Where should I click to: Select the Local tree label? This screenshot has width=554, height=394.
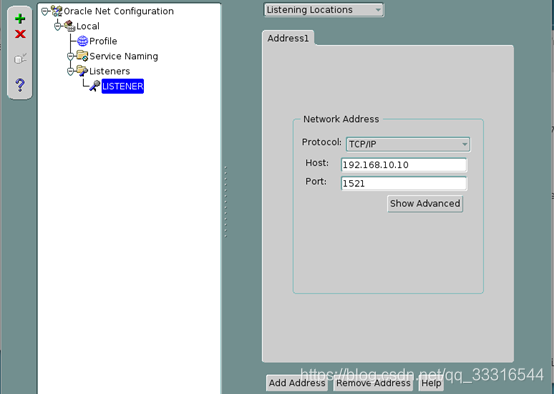click(x=88, y=26)
